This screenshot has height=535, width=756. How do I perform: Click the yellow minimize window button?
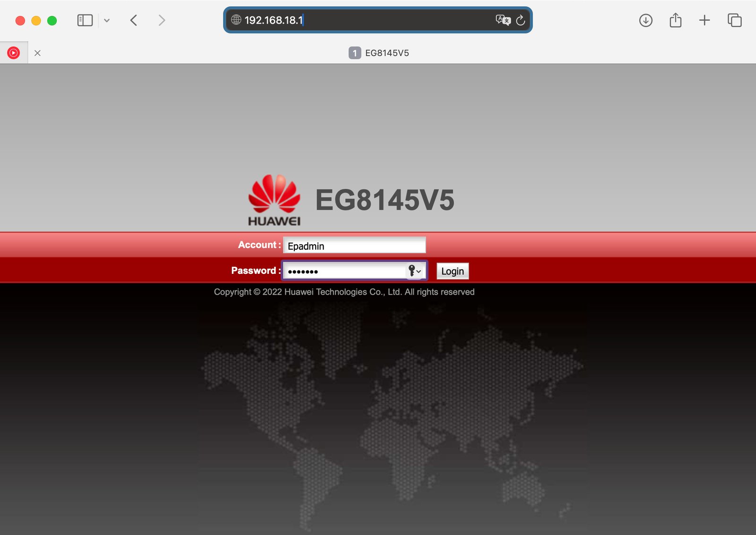coord(36,20)
